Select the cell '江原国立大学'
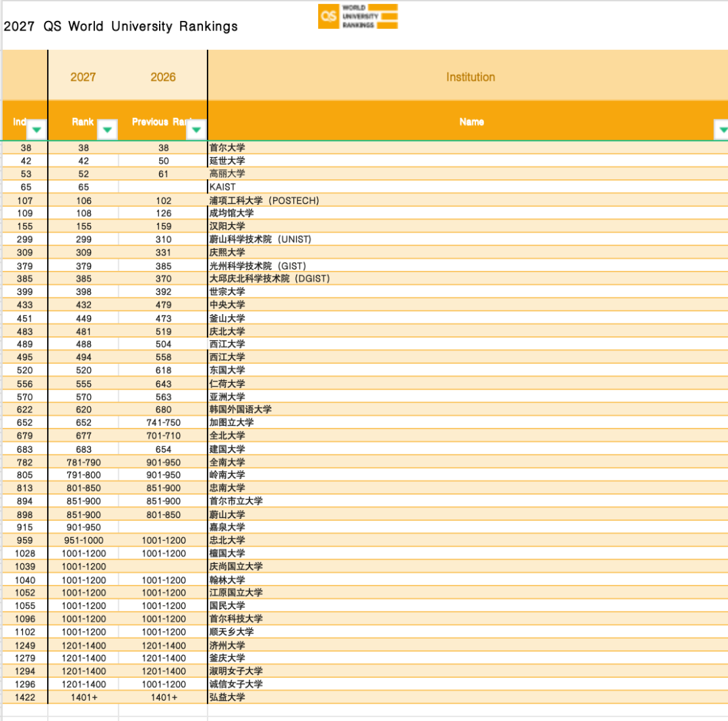This screenshot has width=728, height=721. click(x=468, y=593)
